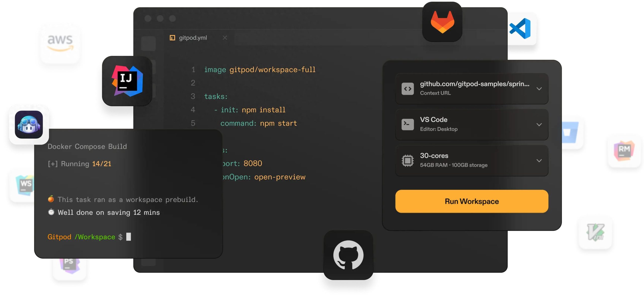This screenshot has width=644, height=296.
Task: Click the IntelliJ IDEA IJ icon
Action: point(127,81)
